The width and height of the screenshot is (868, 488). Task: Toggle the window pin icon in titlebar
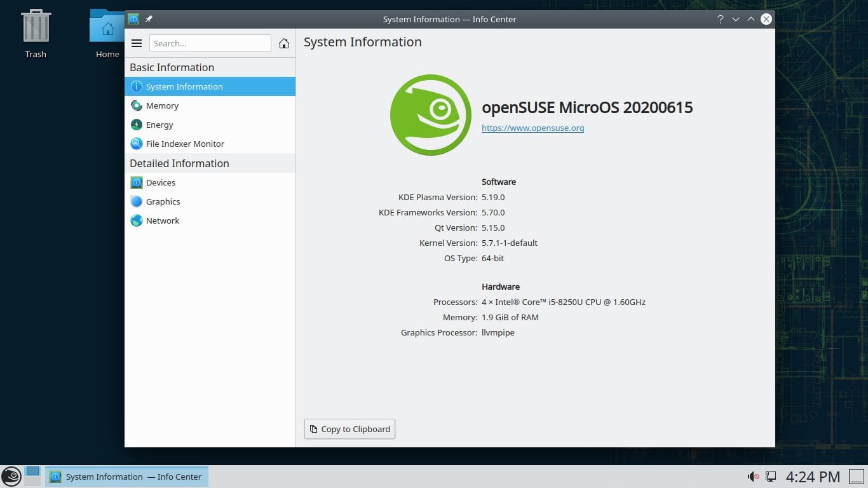149,19
